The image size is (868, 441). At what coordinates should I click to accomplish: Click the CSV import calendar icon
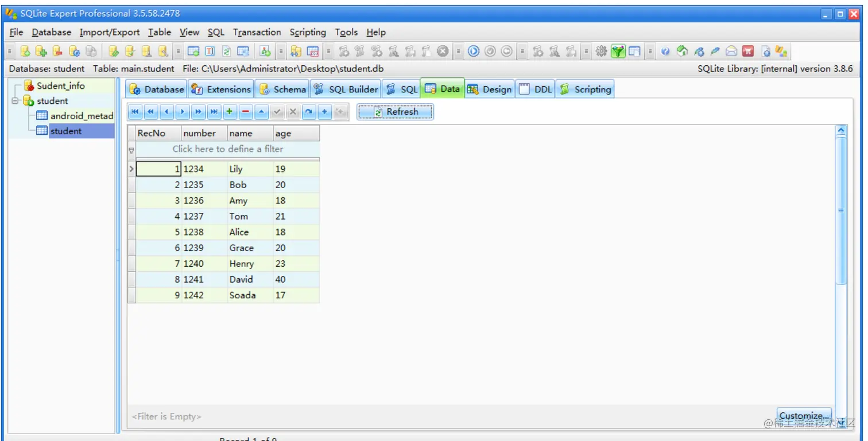pos(312,52)
